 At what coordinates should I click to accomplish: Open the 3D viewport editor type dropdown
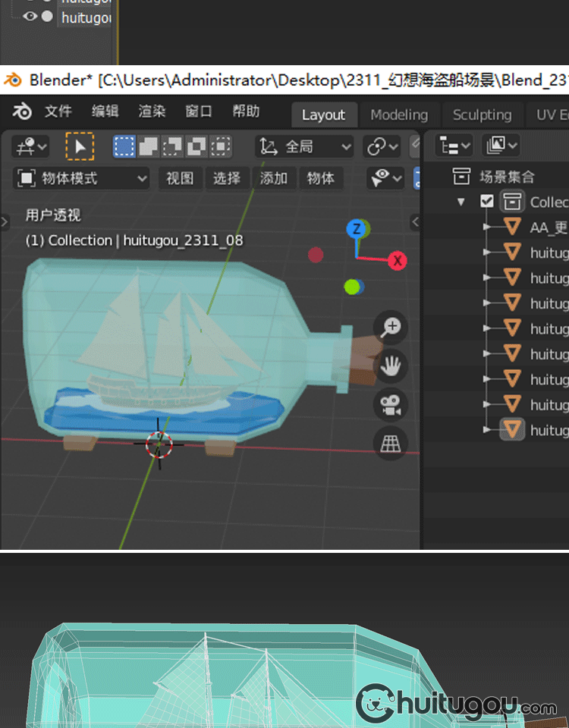point(30,146)
